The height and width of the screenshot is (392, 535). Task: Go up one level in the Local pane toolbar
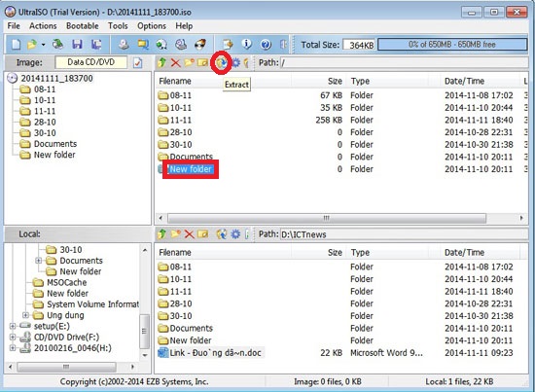pyautogui.click(x=162, y=234)
